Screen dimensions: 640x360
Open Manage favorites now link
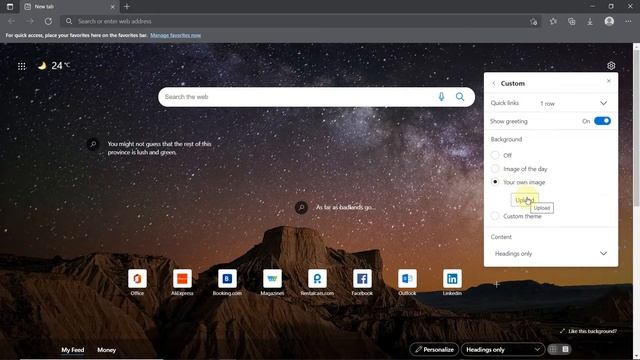(176, 36)
